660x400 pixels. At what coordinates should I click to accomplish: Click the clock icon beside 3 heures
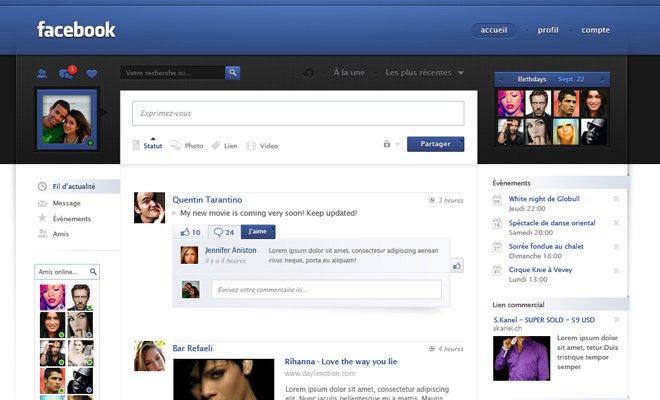coord(431,200)
